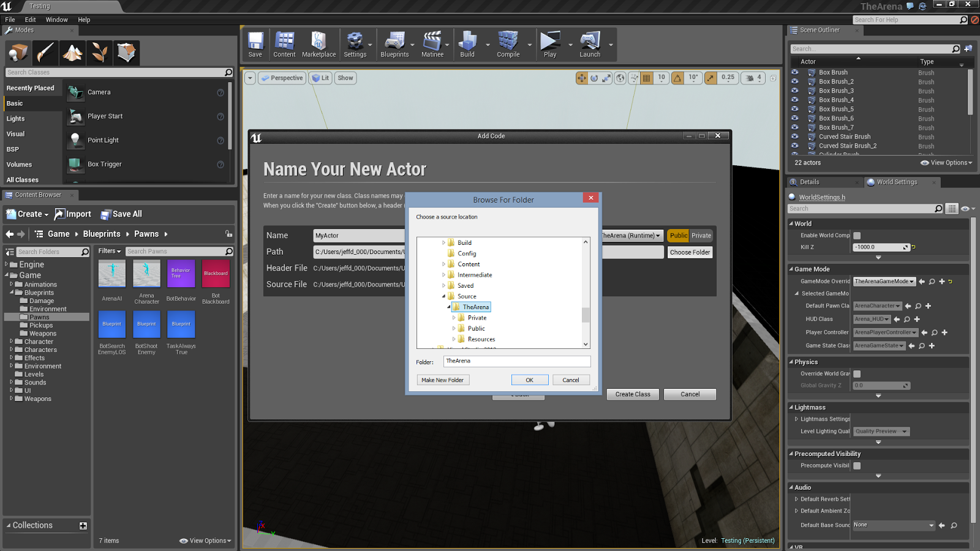This screenshot has width=980, height=551.
Task: Click the Launch toolbar icon
Action: click(x=590, y=45)
